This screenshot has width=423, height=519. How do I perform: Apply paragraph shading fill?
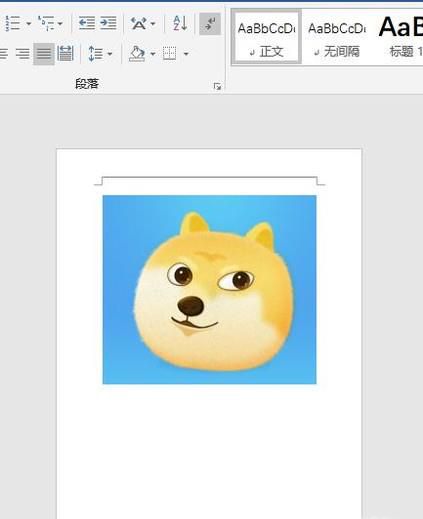[x=137, y=54]
